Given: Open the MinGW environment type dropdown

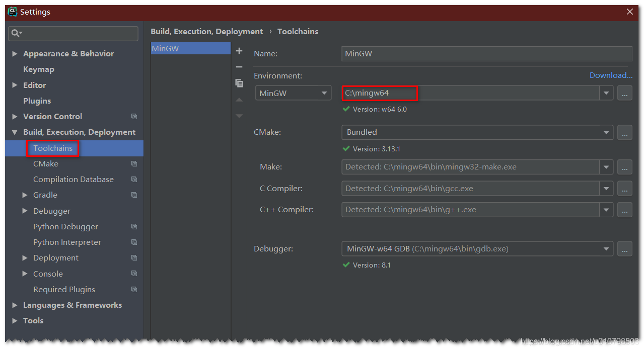Looking at the screenshot, I should [x=294, y=93].
